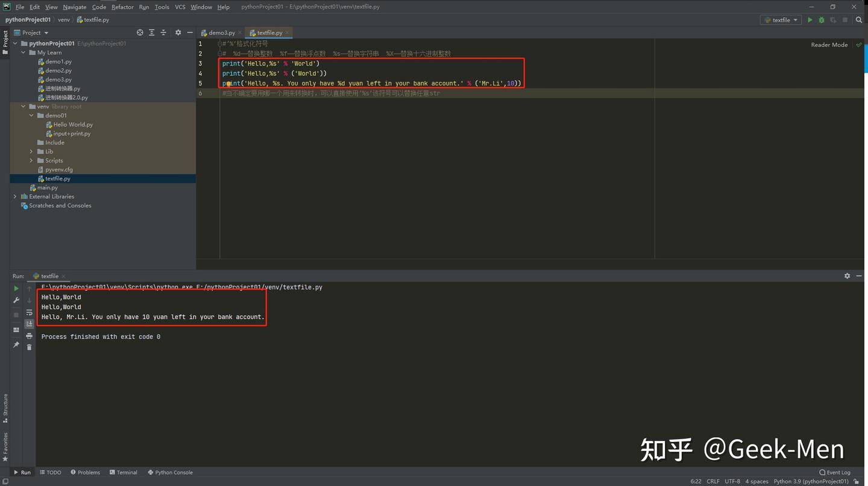Expand the Scripts folder

[x=31, y=160]
